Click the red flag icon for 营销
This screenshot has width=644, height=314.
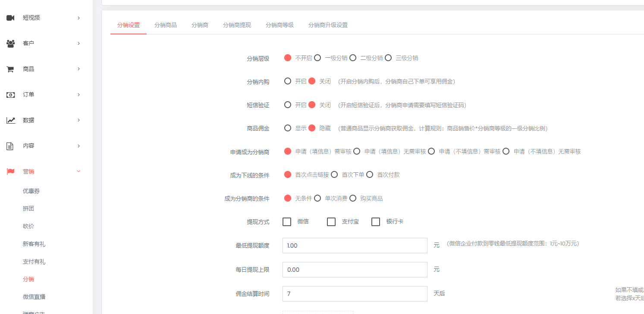tap(10, 171)
